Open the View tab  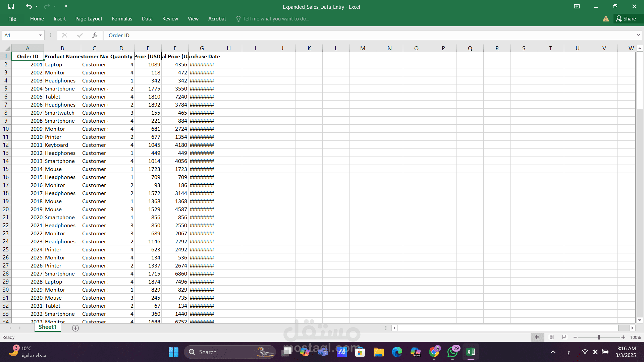193,19
